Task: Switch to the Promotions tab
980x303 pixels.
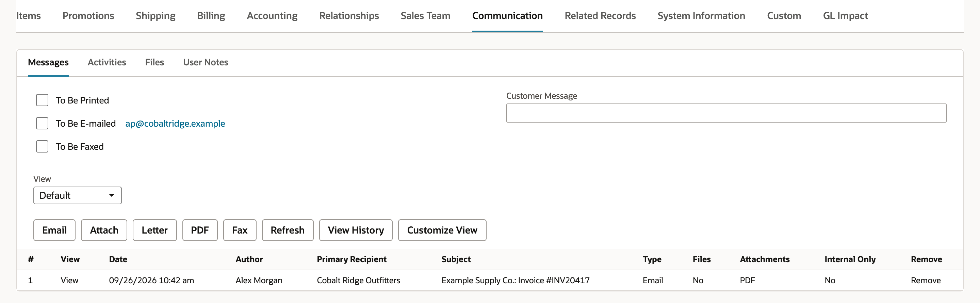Action: tap(88, 16)
